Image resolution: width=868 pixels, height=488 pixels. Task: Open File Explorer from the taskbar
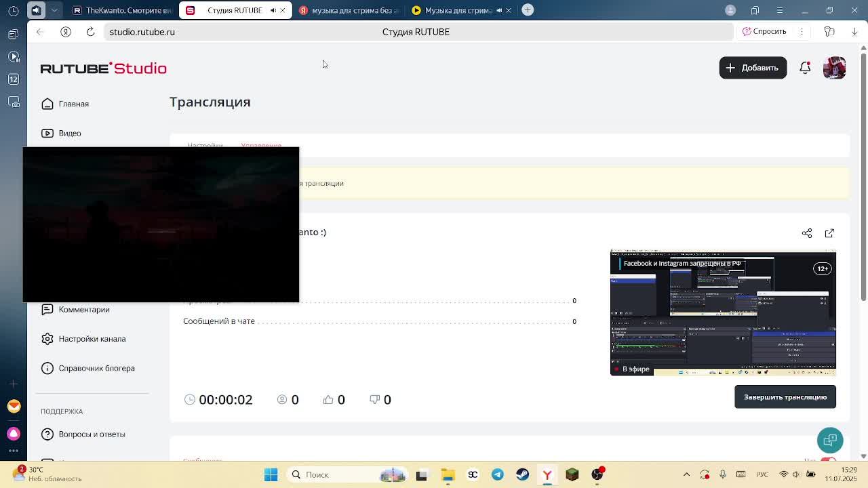(448, 474)
